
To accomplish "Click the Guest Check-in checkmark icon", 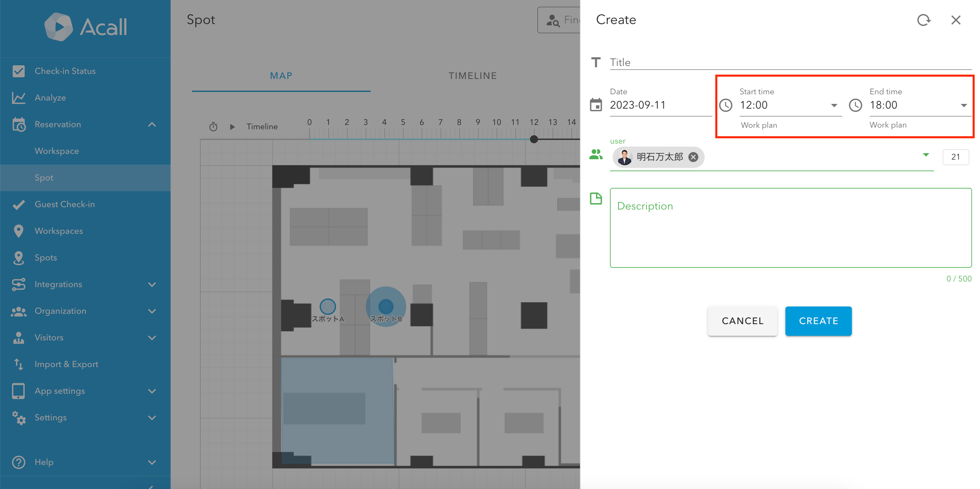I will (18, 205).
